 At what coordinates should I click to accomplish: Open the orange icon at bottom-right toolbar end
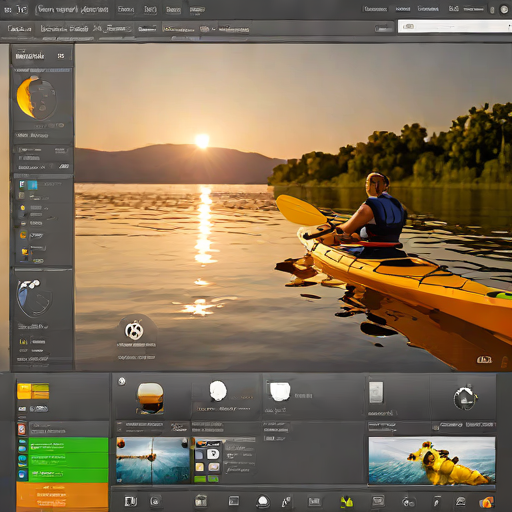click(486, 502)
